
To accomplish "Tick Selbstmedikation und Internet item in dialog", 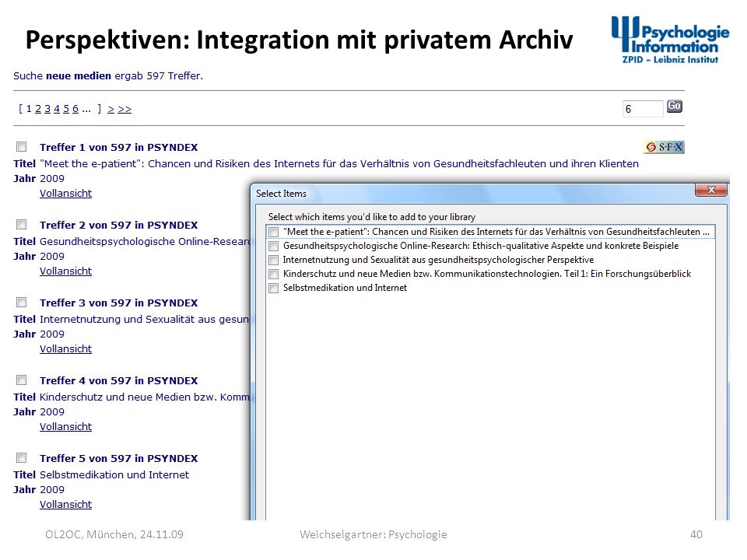I will (x=273, y=288).
